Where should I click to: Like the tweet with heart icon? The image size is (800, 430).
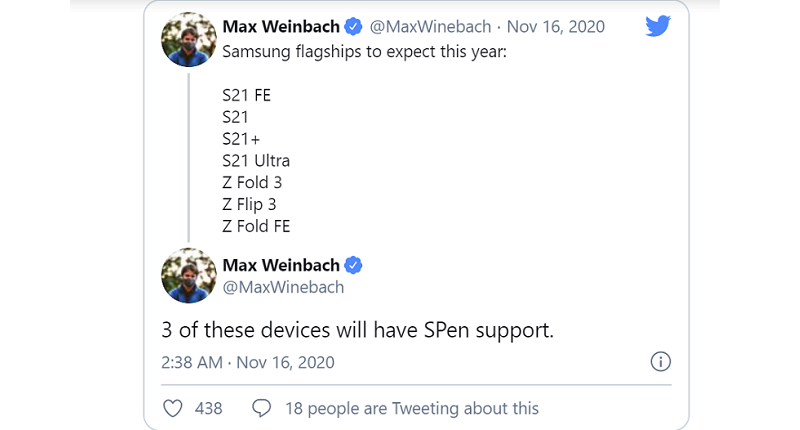pos(172,408)
